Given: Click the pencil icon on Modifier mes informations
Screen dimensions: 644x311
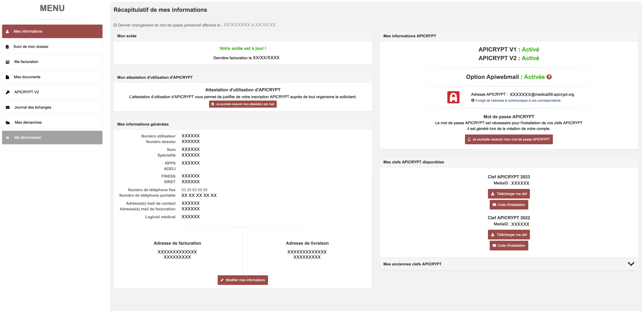Looking at the screenshot, I should [222, 280].
